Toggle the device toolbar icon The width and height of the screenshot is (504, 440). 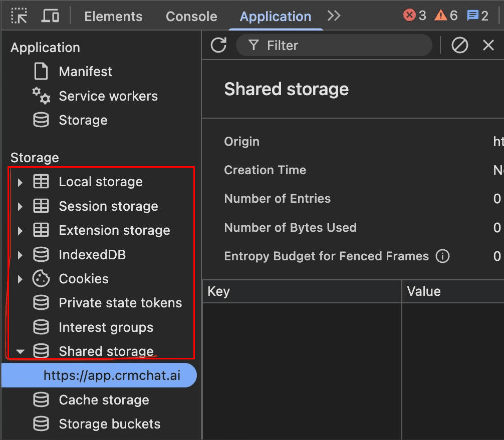[x=50, y=16]
